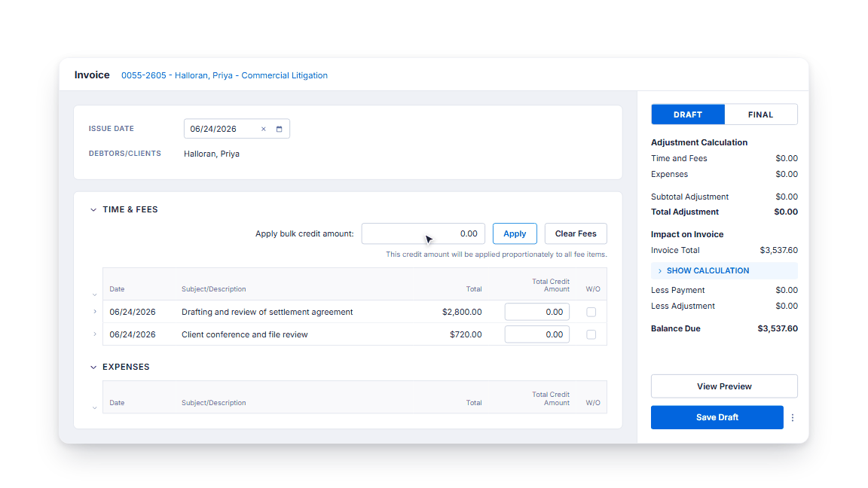Image resolution: width=868 pixels, height=488 pixels.
Task: Focus the issue date input field
Action: pyautogui.click(x=237, y=129)
